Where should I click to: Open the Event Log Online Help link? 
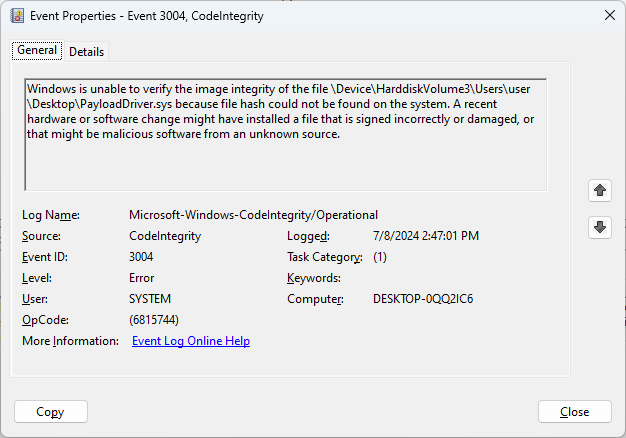(x=191, y=341)
